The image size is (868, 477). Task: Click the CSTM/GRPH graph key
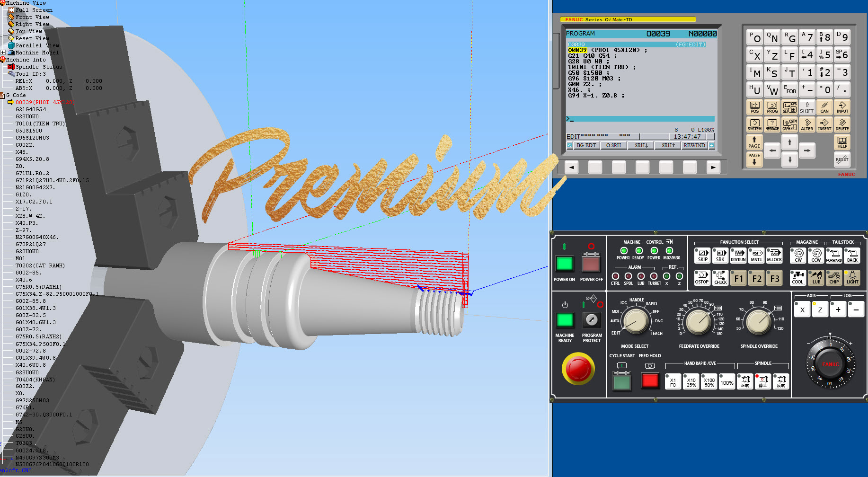[789, 124]
